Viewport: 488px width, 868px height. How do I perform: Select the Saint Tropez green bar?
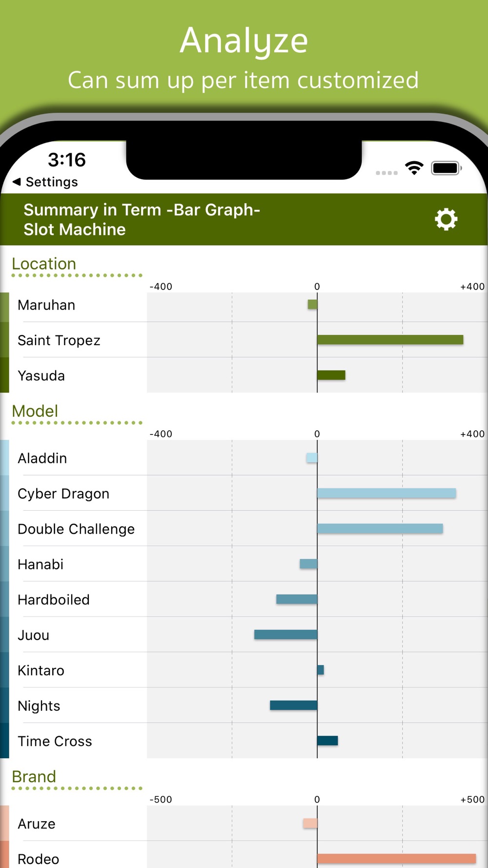click(390, 340)
